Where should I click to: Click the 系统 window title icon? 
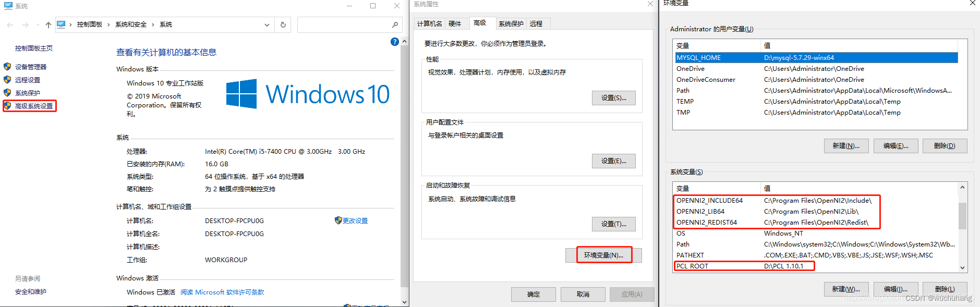8,6
